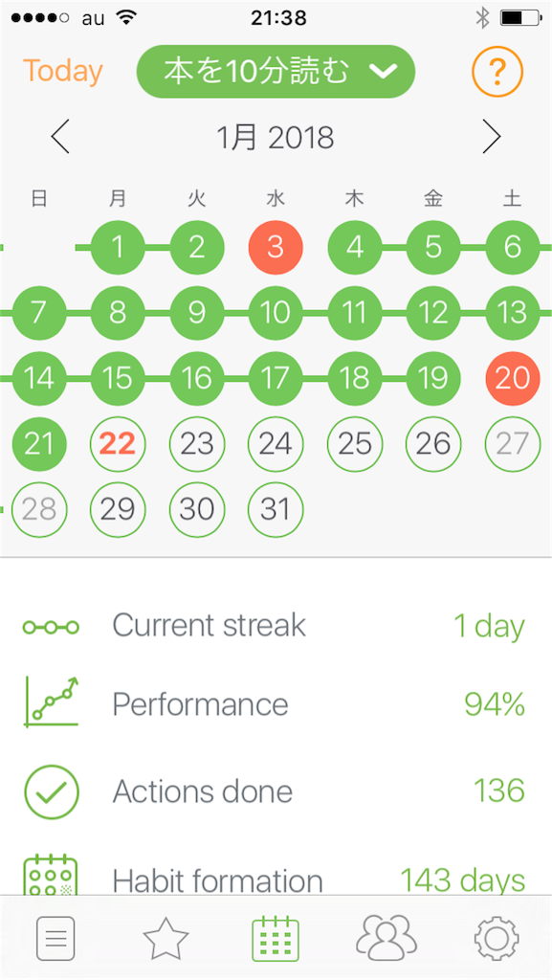The height and width of the screenshot is (980, 552).
Task: Select completed day 21 circle
Action: pos(38,444)
